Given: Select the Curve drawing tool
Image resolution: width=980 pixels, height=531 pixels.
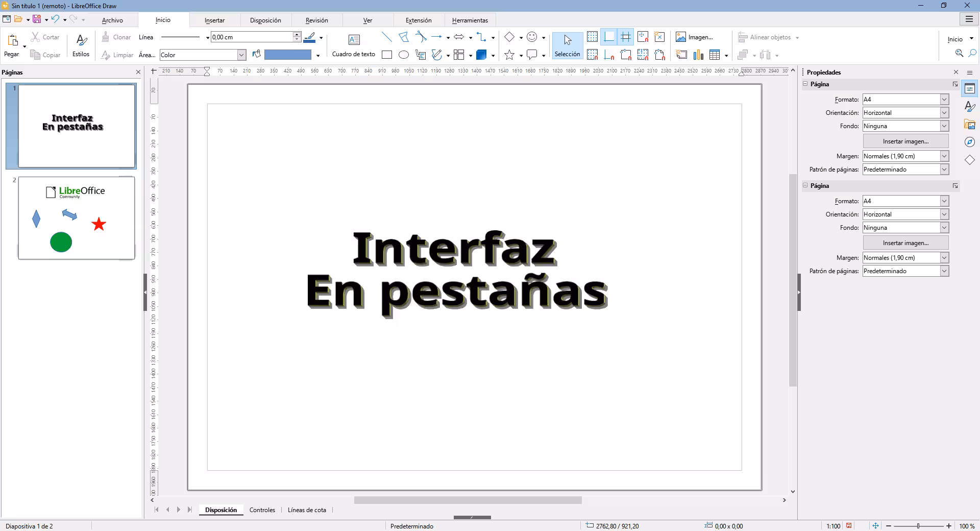Looking at the screenshot, I should point(421,37).
